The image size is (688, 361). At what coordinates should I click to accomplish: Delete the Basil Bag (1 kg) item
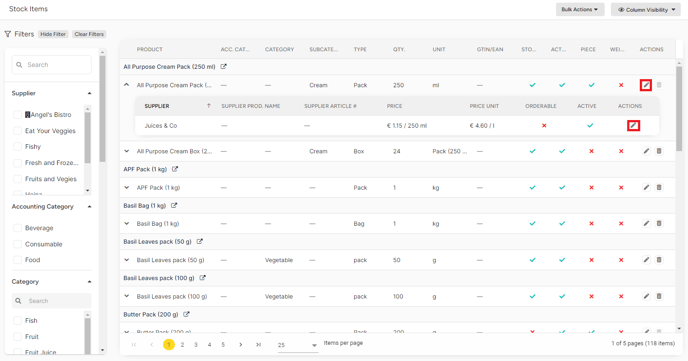click(x=659, y=223)
